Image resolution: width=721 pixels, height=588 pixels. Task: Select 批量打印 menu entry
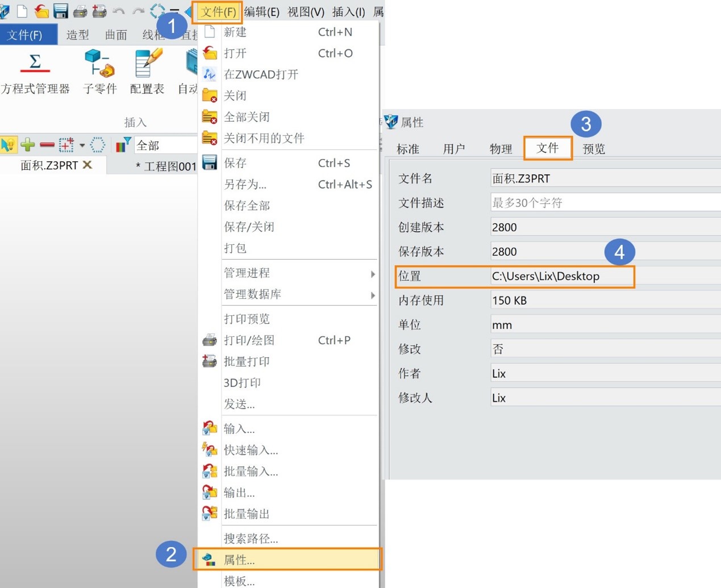[x=289, y=361]
